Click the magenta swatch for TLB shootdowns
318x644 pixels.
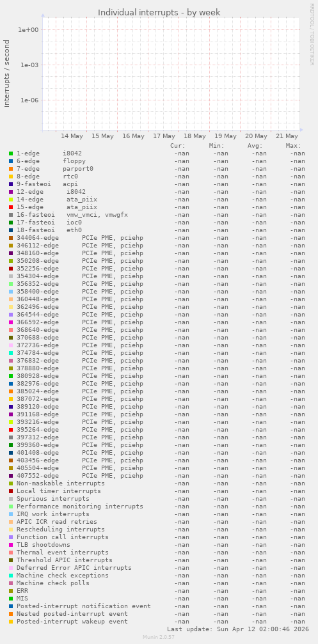(11, 545)
